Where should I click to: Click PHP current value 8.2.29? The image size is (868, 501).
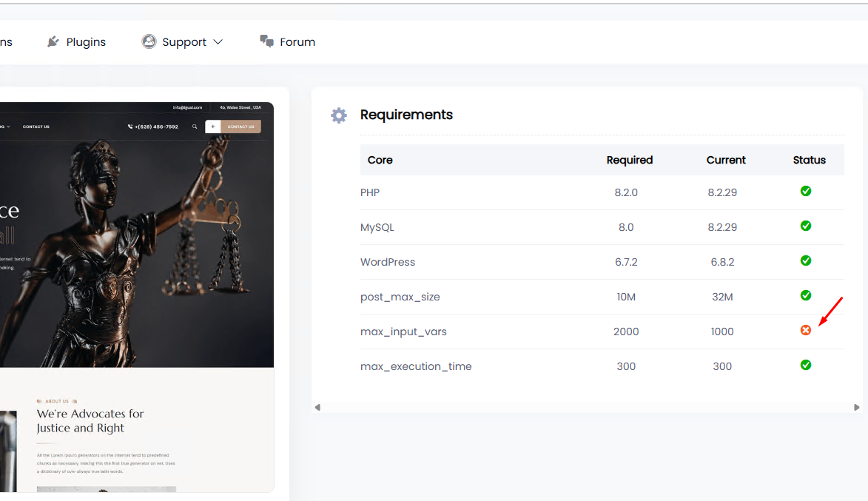pos(722,192)
